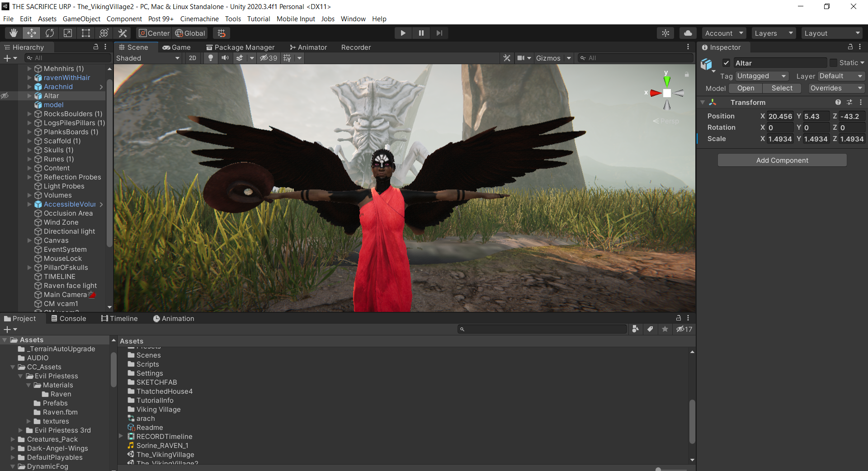The width and height of the screenshot is (868, 471).
Task: Toggle scene lighting bulb icon
Action: pos(210,58)
